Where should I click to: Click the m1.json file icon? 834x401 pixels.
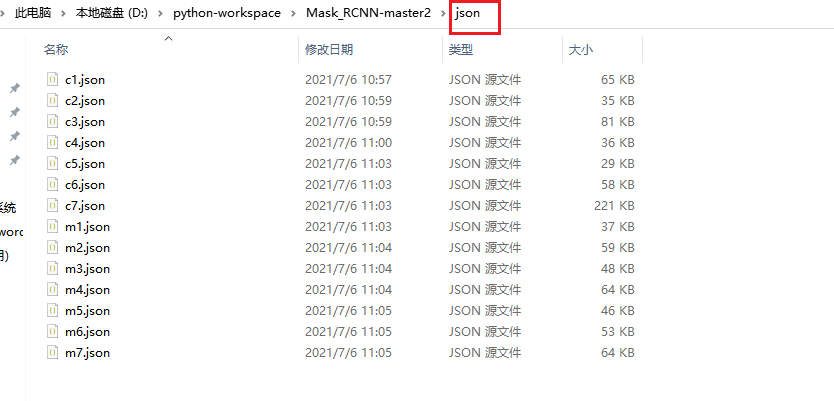point(52,227)
